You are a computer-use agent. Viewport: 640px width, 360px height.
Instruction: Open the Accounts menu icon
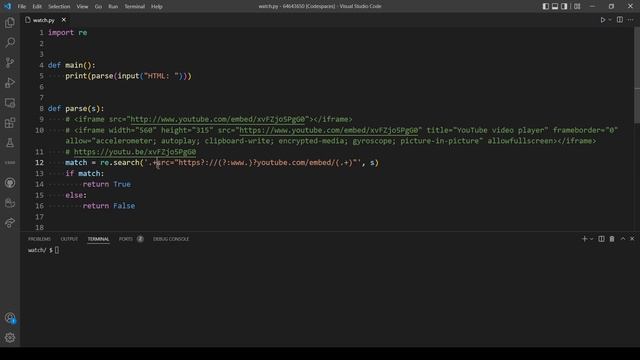tap(10, 318)
